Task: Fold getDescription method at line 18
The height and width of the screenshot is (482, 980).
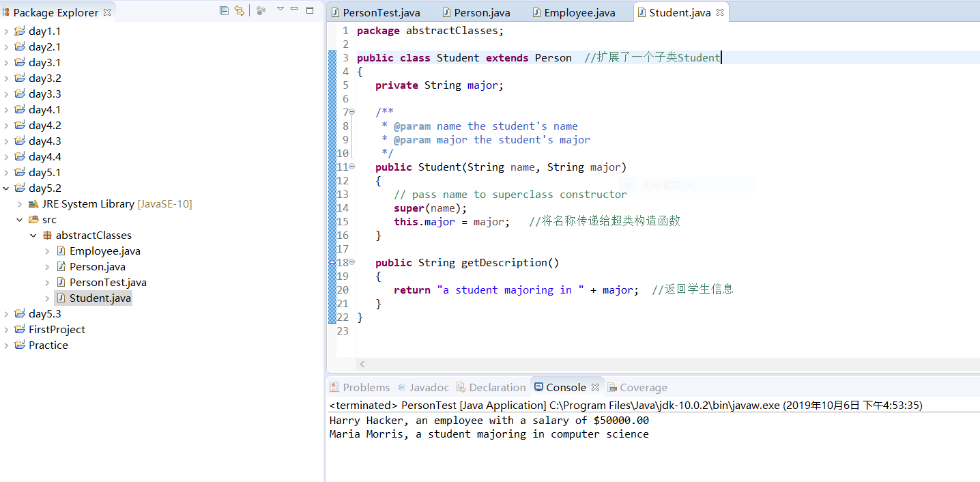Action: (x=352, y=262)
